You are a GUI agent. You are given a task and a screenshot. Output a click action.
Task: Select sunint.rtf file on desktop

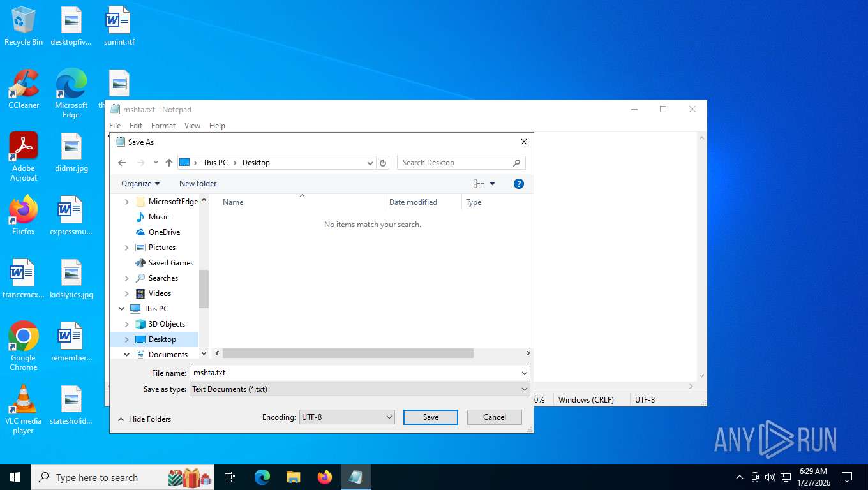pyautogui.click(x=119, y=27)
